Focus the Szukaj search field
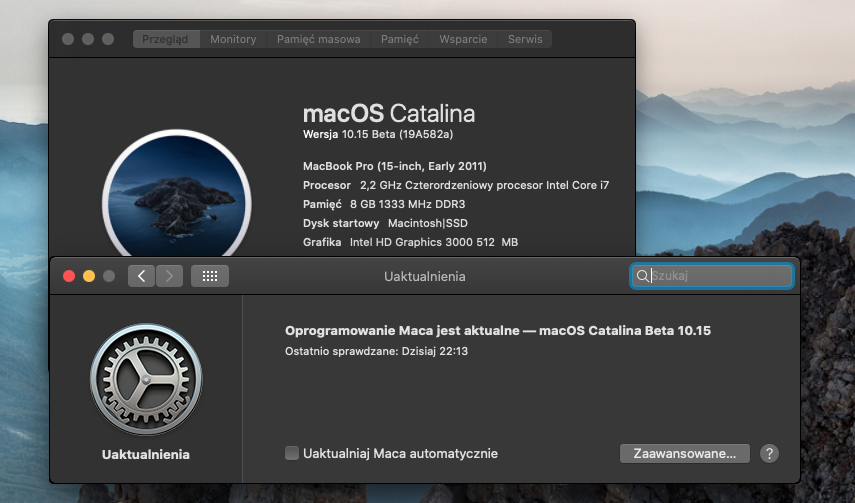 click(x=712, y=276)
